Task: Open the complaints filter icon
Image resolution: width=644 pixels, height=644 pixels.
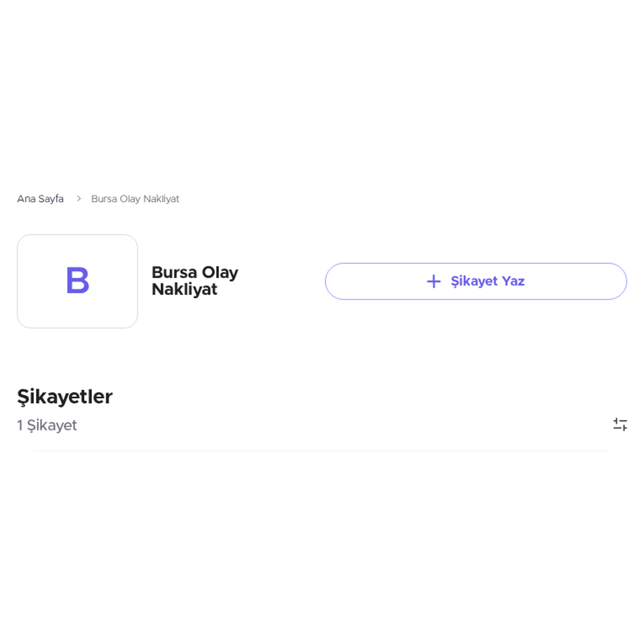Action: click(620, 425)
